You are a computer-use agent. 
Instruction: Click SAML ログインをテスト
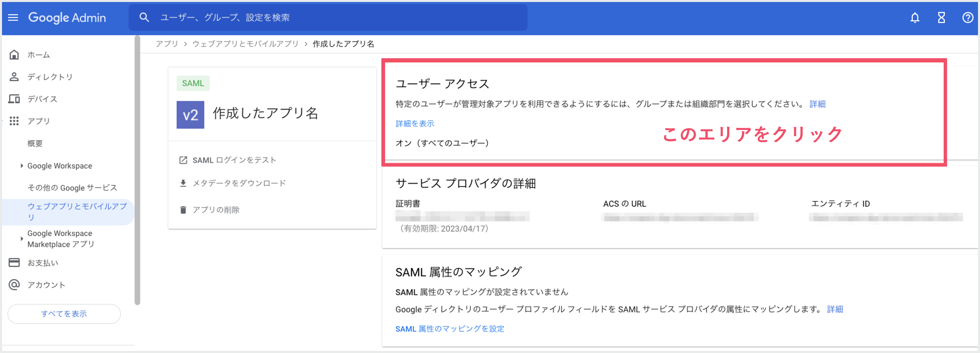click(x=234, y=160)
